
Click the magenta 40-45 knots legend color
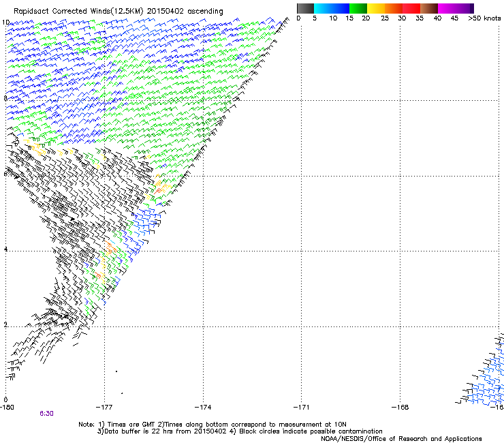click(x=447, y=8)
